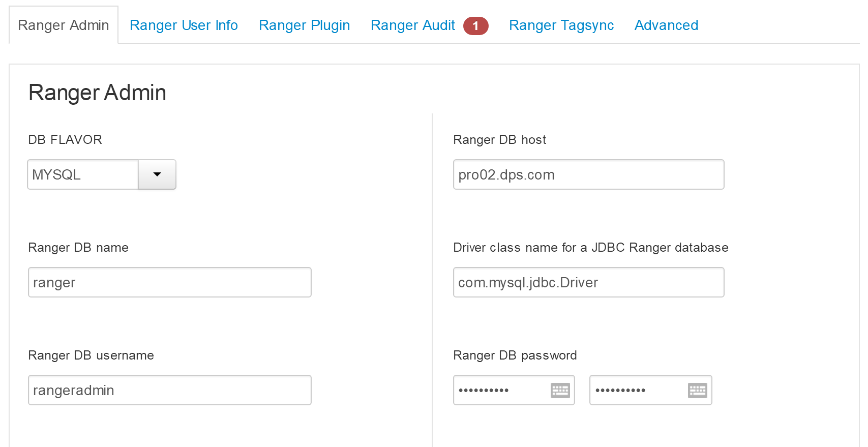Click keyboard icon in password confirmation field

click(x=697, y=391)
